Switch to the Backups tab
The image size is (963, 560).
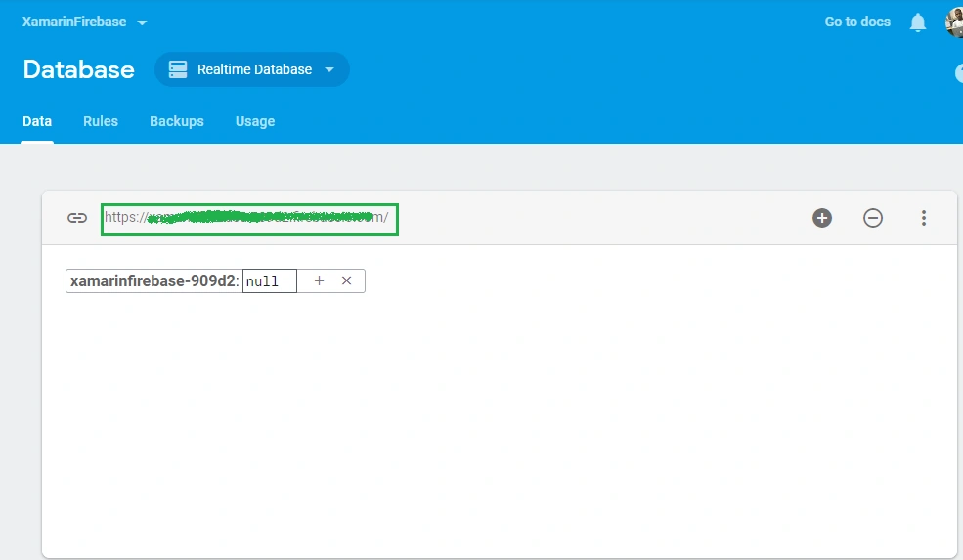coord(177,121)
